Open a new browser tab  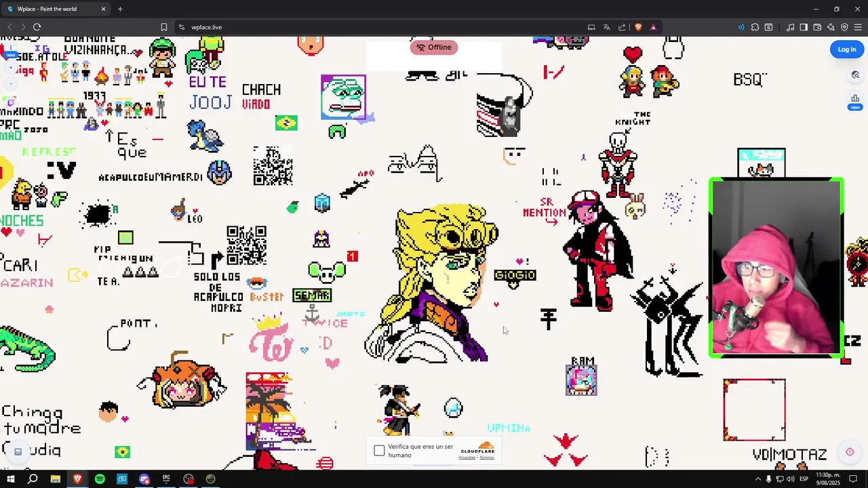tap(120, 9)
